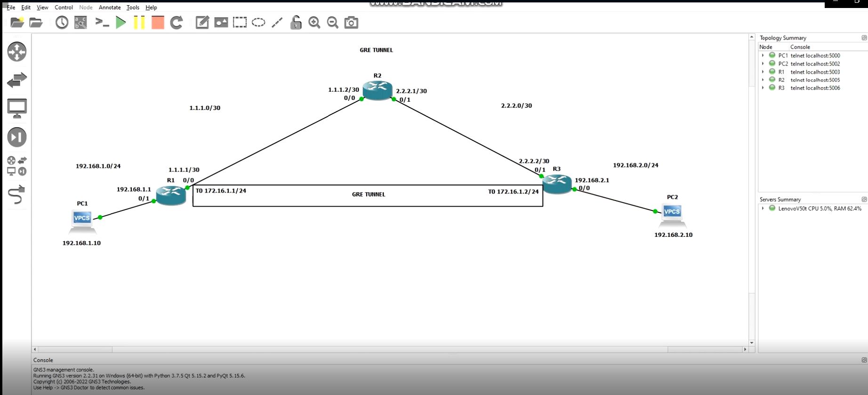Select PC2 telnet localhost:5002 row
The width and height of the screenshot is (868, 395).
pos(812,64)
